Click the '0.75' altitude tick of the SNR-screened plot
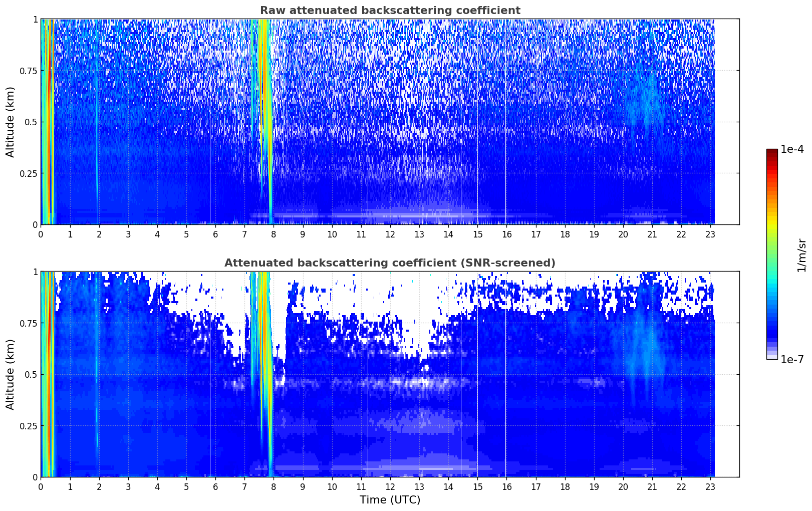Screen dimensions: 812x511 [x=29, y=323]
